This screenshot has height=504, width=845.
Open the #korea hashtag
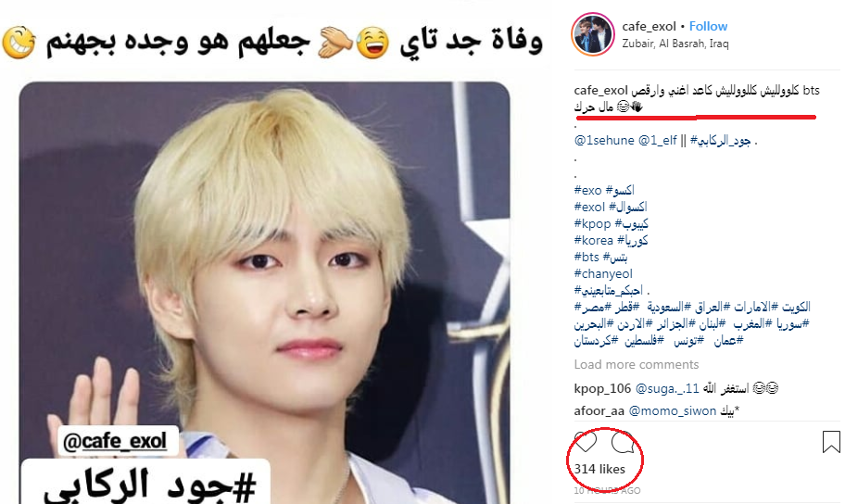click(x=593, y=240)
